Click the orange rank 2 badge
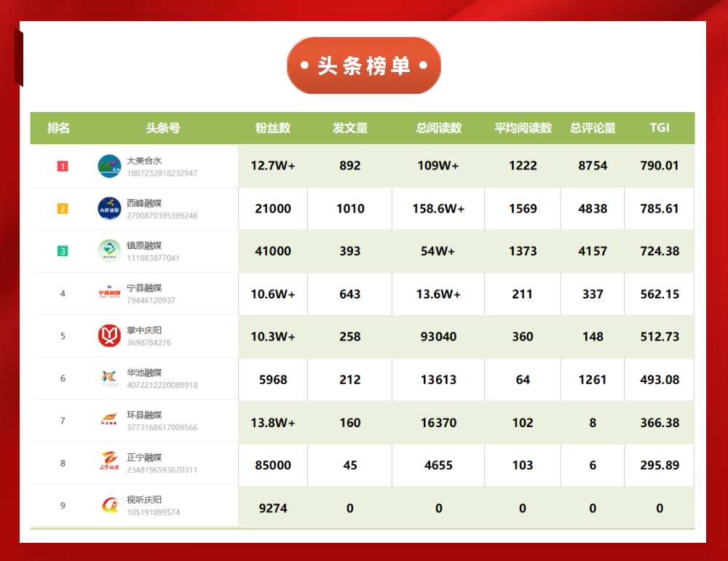This screenshot has height=561, width=728. (x=63, y=209)
